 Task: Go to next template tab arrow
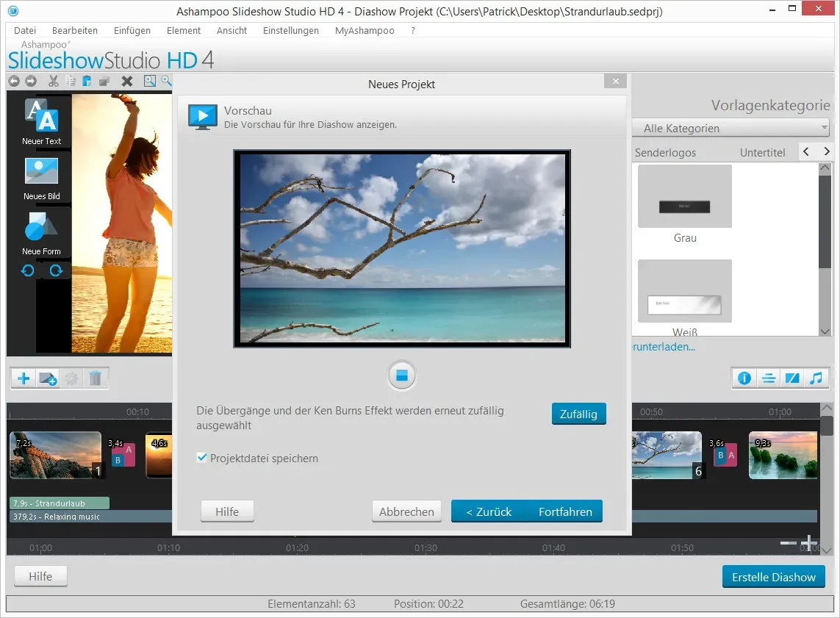827,151
